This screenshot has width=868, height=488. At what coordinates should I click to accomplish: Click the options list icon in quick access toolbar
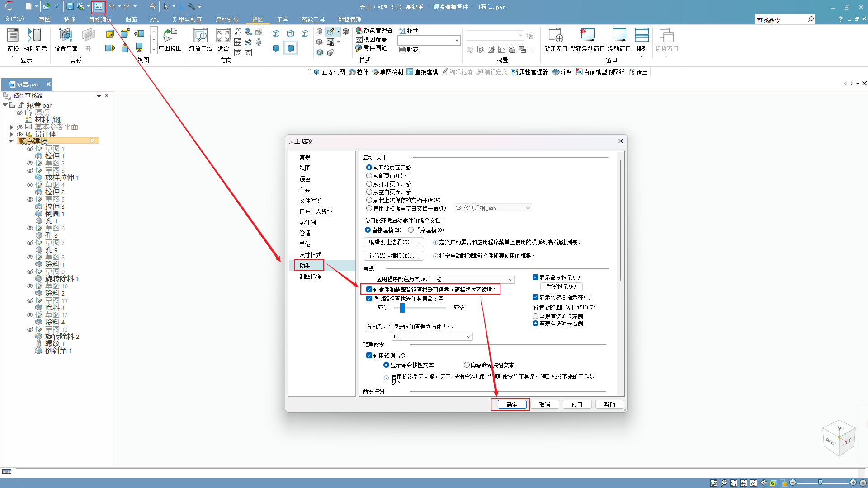(x=98, y=6)
